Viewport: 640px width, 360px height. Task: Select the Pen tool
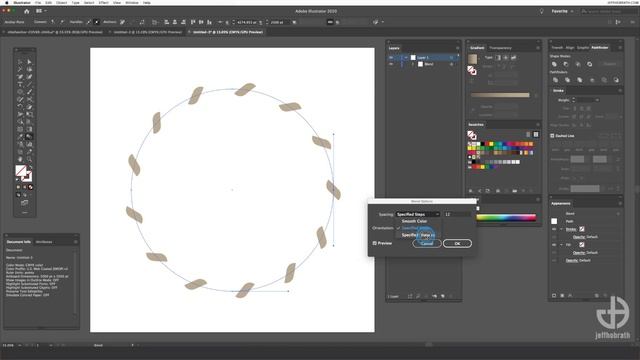pos(20,77)
